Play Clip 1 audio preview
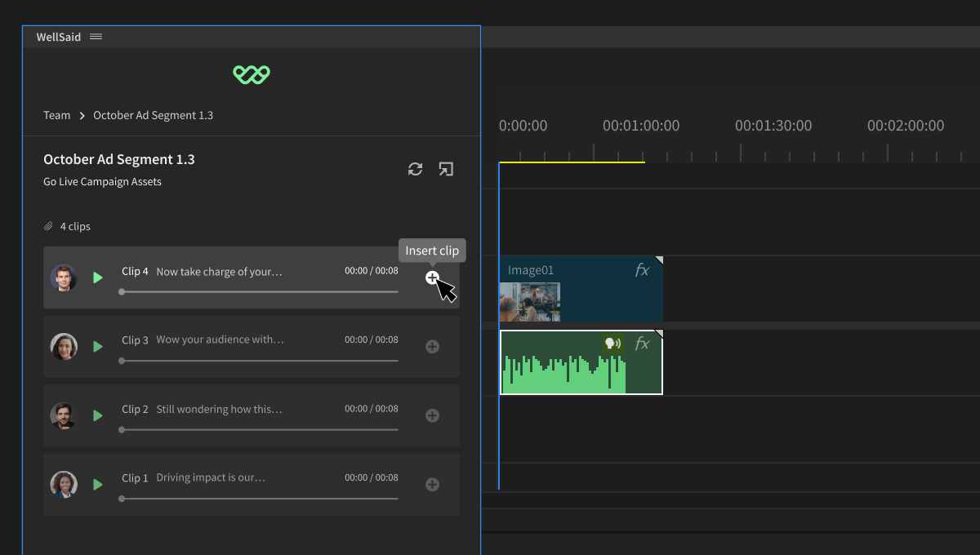 pos(98,485)
